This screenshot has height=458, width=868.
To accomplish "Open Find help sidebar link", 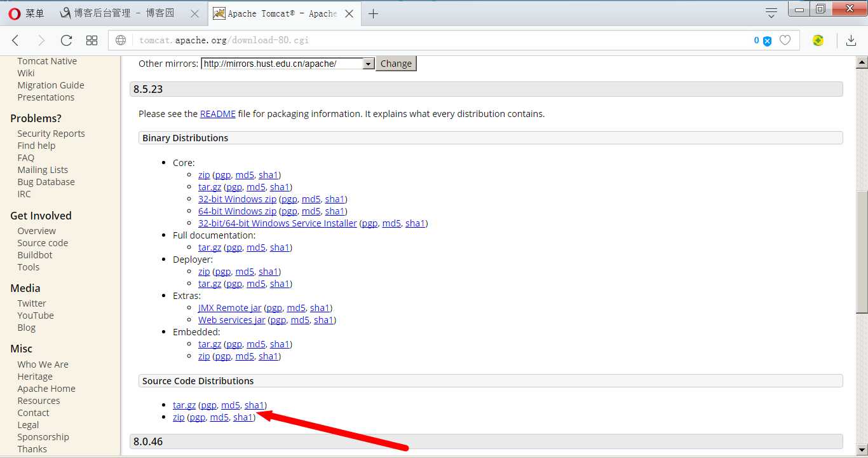I will 36,146.
